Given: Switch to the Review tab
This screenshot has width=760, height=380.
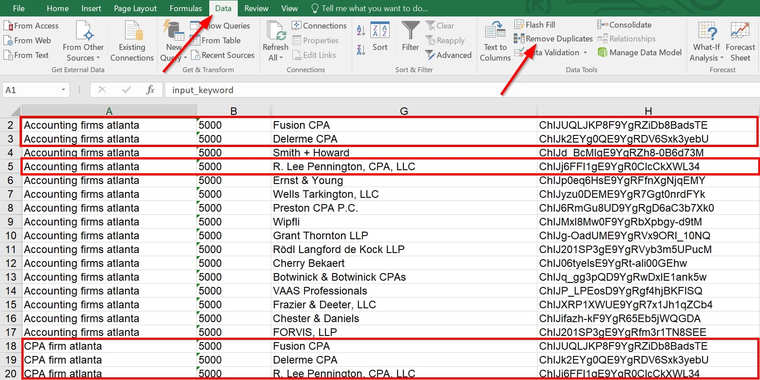Looking at the screenshot, I should (x=256, y=8).
